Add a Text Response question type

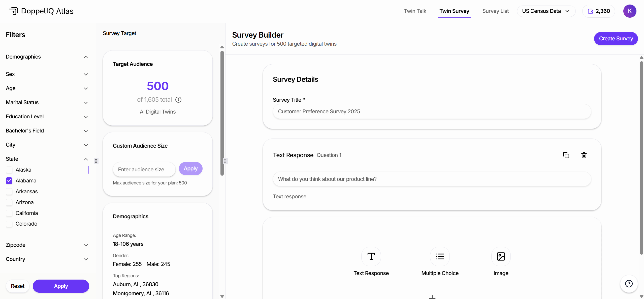pyautogui.click(x=371, y=257)
